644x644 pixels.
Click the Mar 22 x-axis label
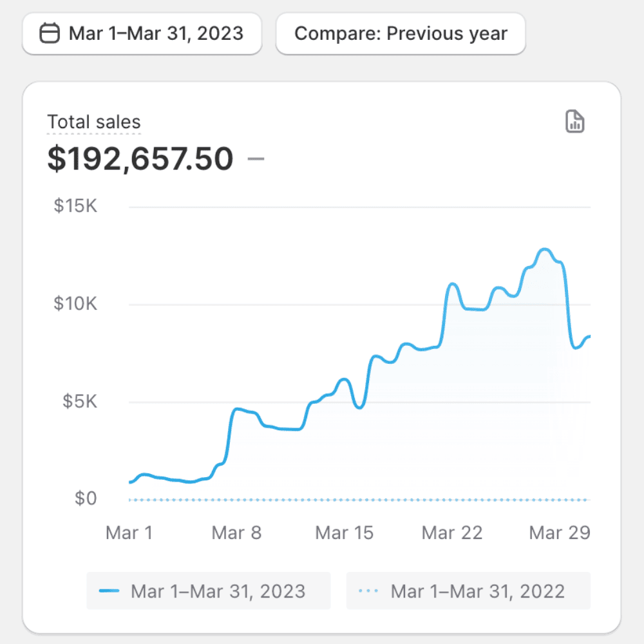tap(451, 533)
